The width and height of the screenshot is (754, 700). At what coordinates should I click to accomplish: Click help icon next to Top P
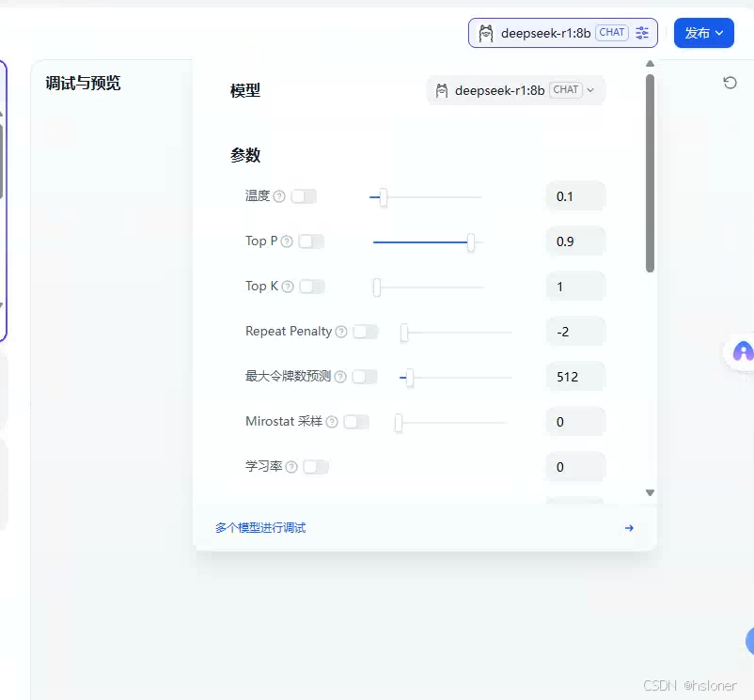point(287,241)
